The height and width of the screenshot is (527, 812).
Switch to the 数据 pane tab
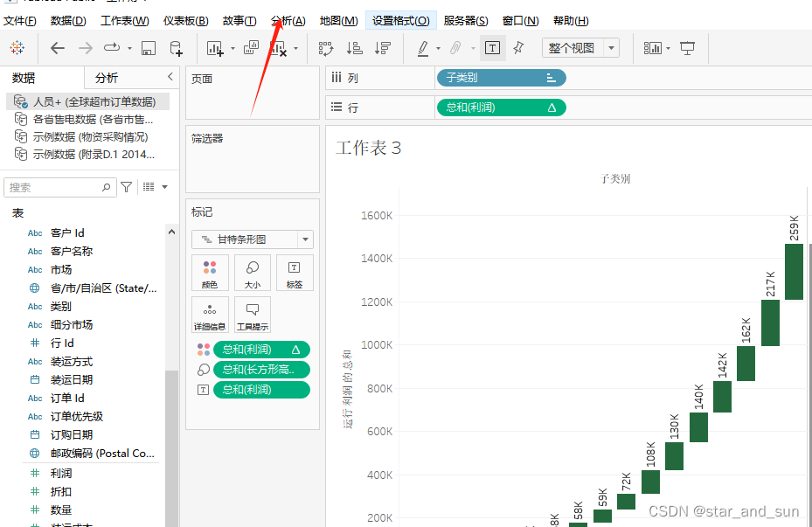[24, 78]
